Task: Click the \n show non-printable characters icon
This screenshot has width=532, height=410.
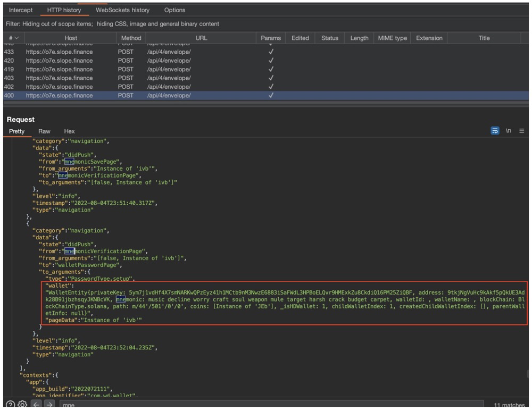Action: pos(509,131)
